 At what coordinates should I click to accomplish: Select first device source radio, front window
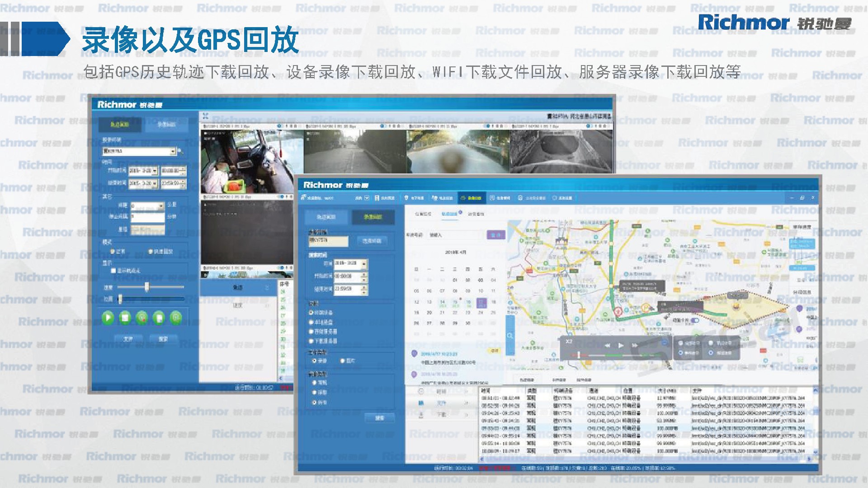(x=311, y=313)
